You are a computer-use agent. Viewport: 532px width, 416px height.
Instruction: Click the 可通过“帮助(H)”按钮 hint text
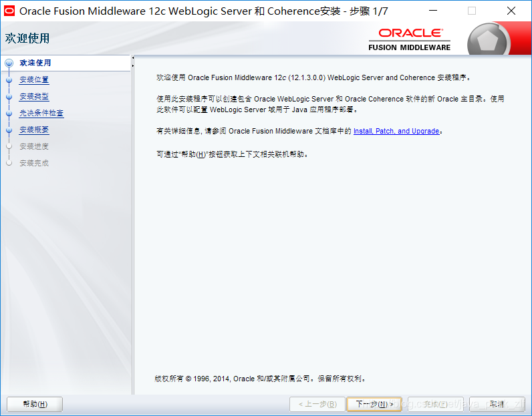[233, 154]
